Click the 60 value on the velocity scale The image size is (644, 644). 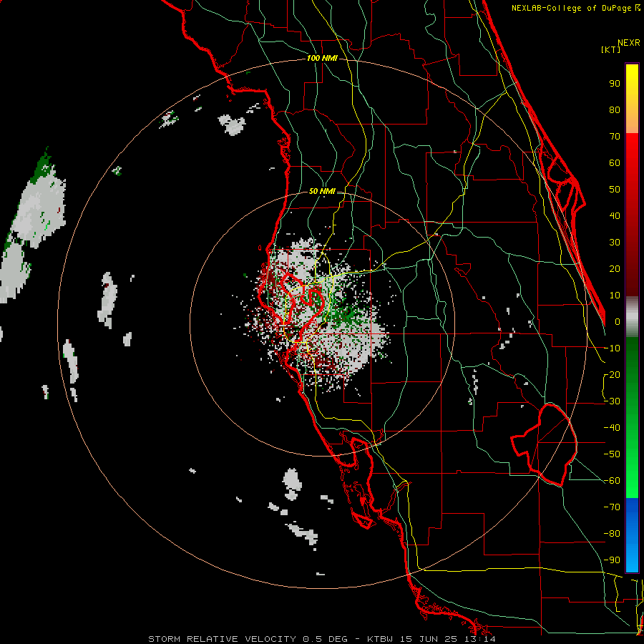(x=615, y=163)
